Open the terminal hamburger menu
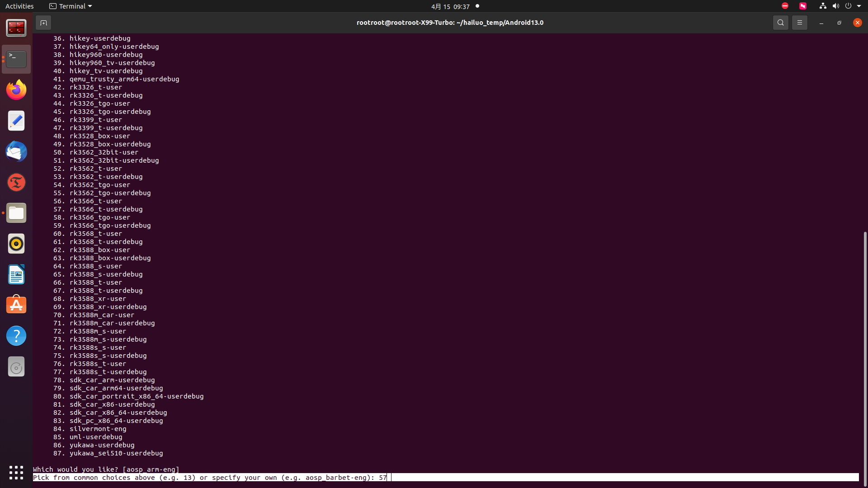The image size is (868, 488). [799, 23]
